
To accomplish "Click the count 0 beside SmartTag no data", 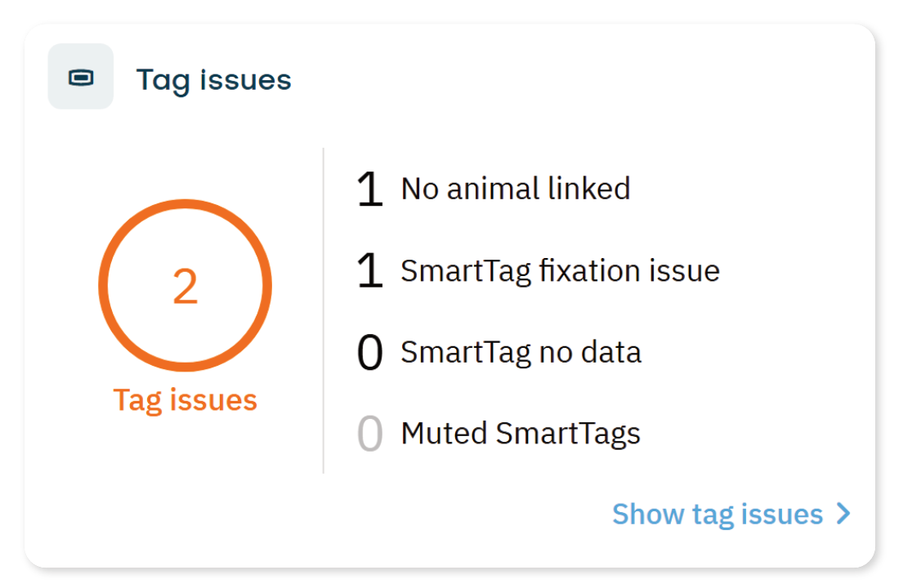I will [x=370, y=353].
